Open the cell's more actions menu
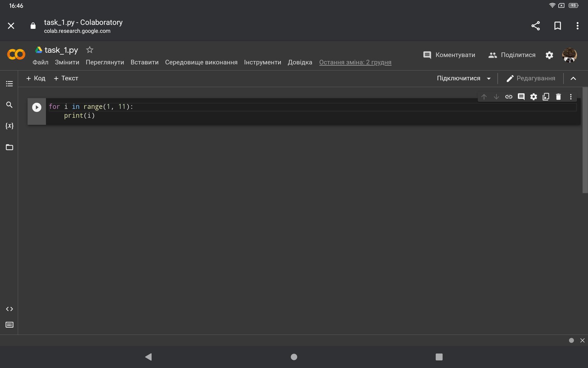Screen dimensions: 588x368 coord(571,97)
